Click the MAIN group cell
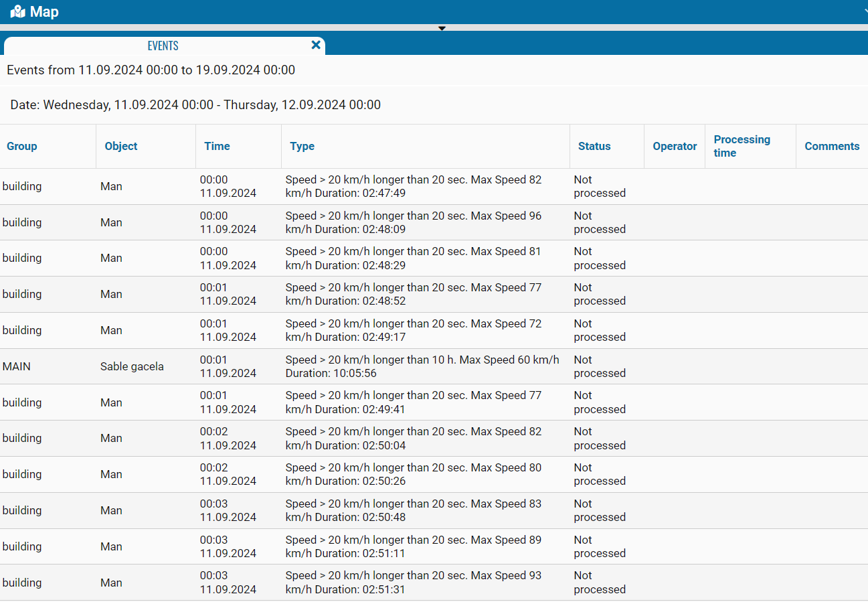868x602 pixels. tap(17, 366)
